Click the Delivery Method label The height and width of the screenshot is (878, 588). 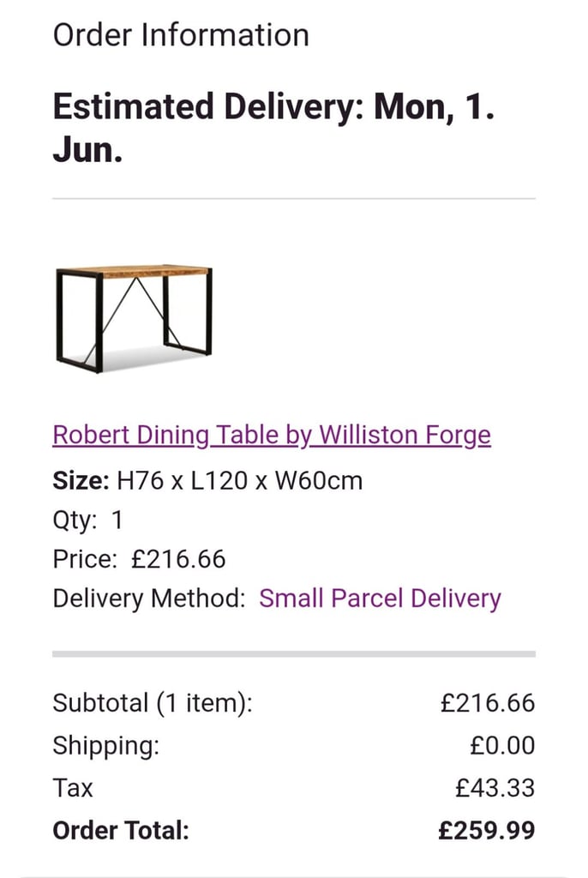[149, 598]
